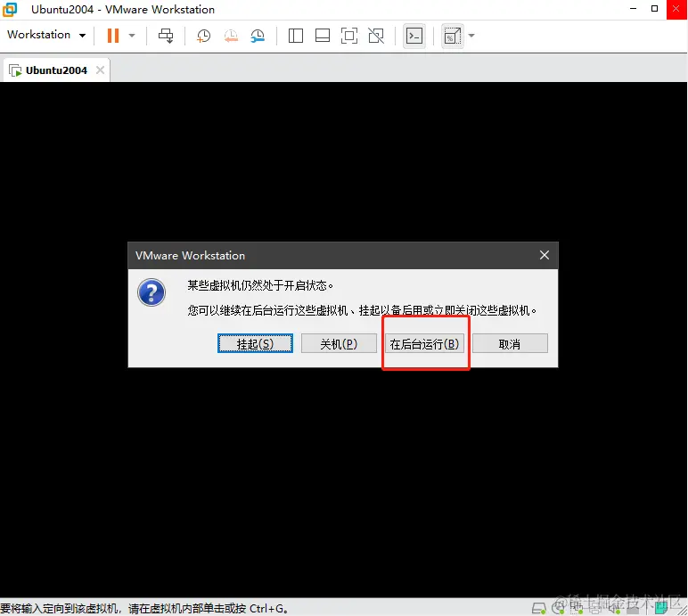Image resolution: width=688 pixels, height=616 pixels.
Task: Open the Workstation menu dropdown
Action: (46, 35)
